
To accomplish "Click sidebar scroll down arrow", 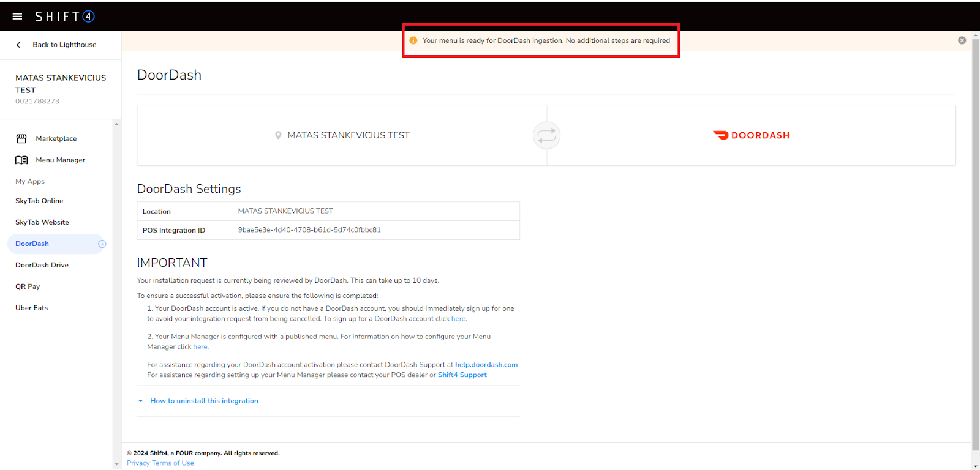I will pyautogui.click(x=116, y=465).
